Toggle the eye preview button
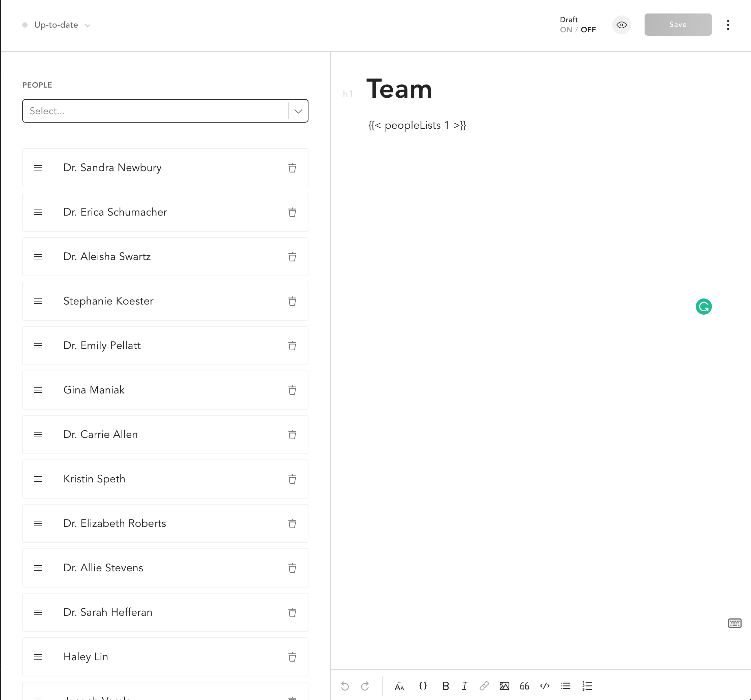The height and width of the screenshot is (700, 751). pyautogui.click(x=621, y=25)
